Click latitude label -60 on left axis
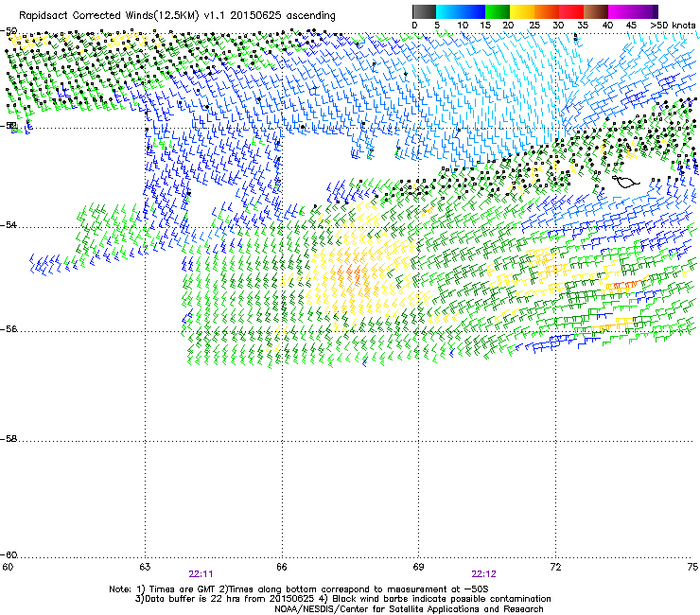This screenshot has width=700, height=615. [x=9, y=555]
